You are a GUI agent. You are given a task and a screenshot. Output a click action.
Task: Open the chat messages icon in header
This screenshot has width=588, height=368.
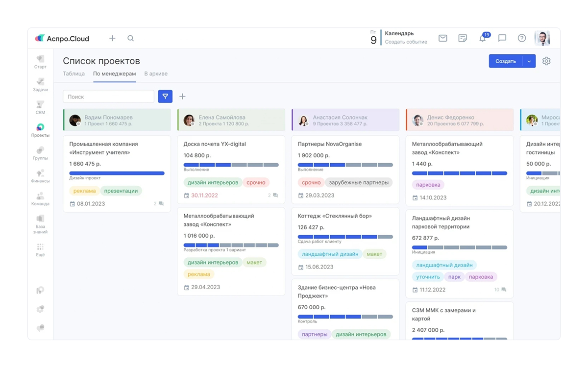coord(502,38)
